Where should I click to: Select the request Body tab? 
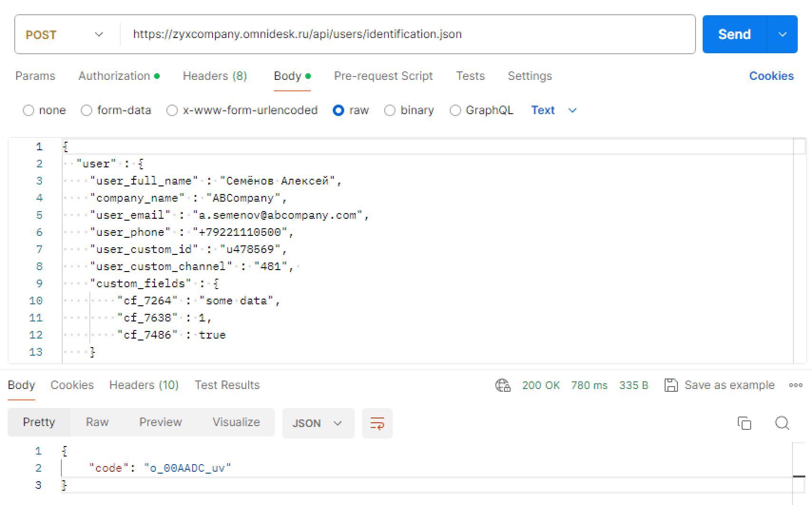[292, 76]
